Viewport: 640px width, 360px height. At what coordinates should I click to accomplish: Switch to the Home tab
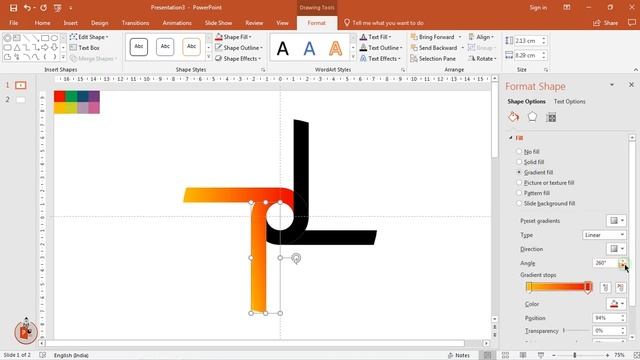pos(42,23)
